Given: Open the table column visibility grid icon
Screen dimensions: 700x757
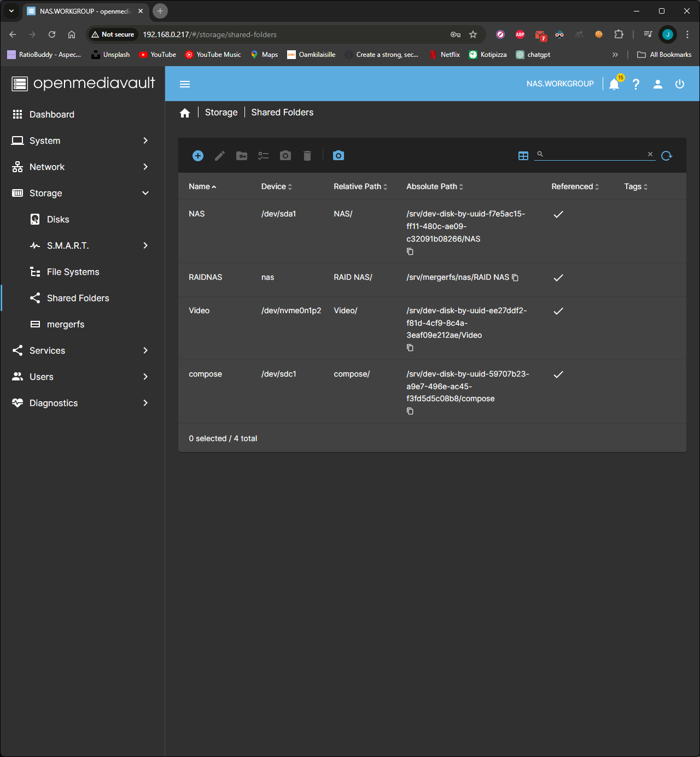Looking at the screenshot, I should point(523,156).
